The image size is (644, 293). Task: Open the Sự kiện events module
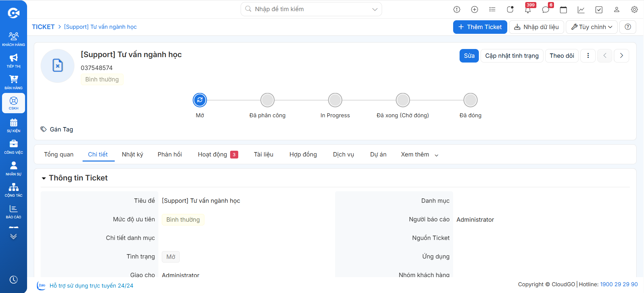point(14,125)
